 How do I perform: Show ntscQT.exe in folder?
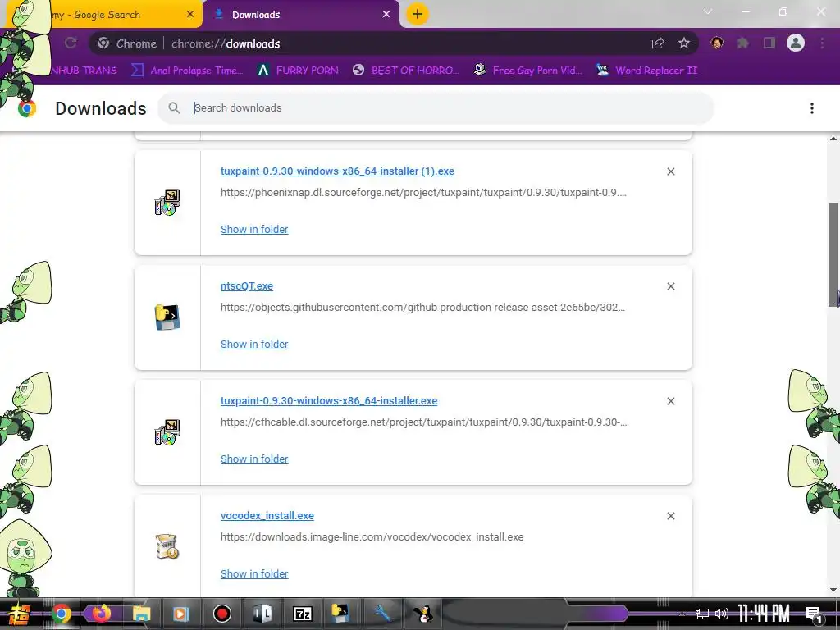[254, 344]
